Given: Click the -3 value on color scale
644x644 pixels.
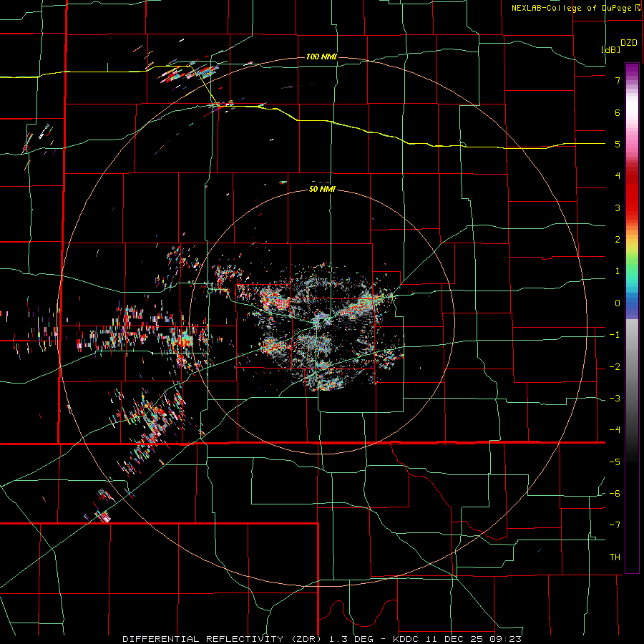Looking at the screenshot, I should click(x=615, y=399).
